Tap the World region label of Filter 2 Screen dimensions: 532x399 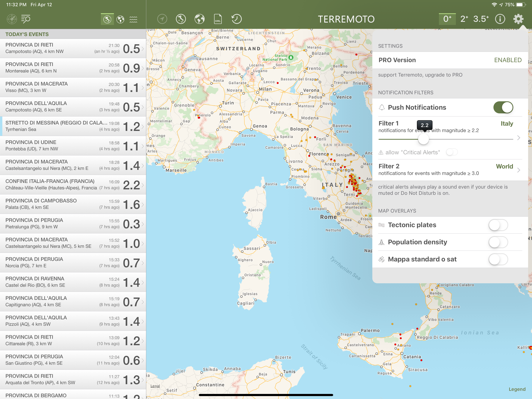coord(504,167)
